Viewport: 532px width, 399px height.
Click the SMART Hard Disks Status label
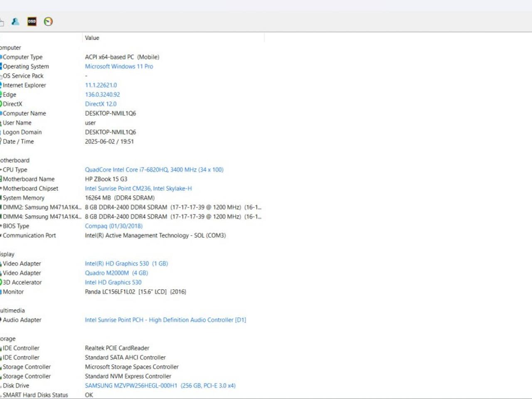tap(35, 395)
